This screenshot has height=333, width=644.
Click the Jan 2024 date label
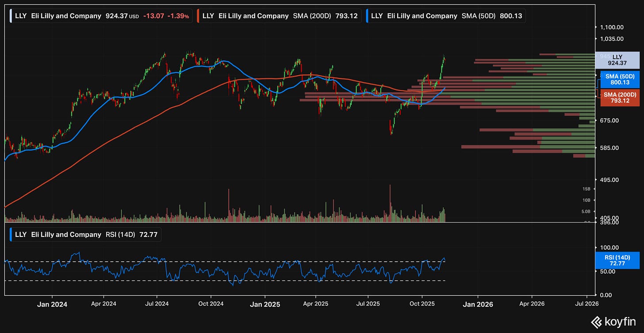52,305
